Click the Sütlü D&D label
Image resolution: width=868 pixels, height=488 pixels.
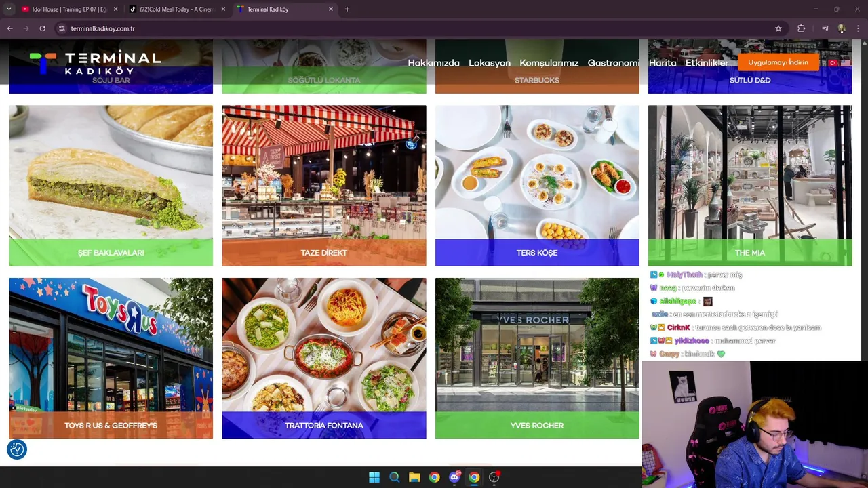(x=750, y=80)
